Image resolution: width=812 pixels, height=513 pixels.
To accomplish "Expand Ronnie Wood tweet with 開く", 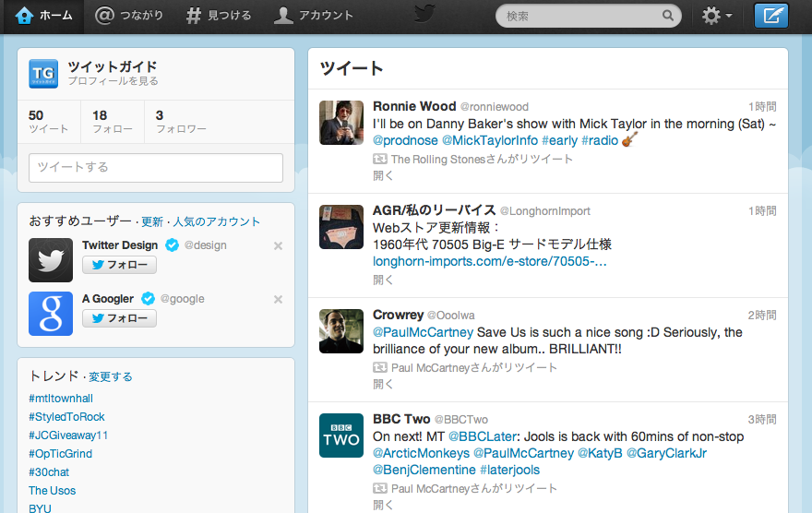I will (x=383, y=175).
